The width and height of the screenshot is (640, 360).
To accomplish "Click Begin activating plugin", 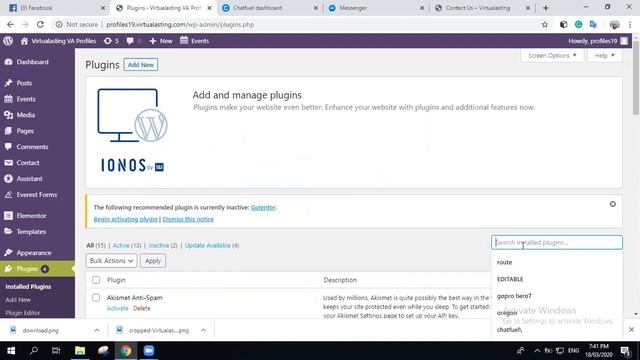I will [125, 219].
